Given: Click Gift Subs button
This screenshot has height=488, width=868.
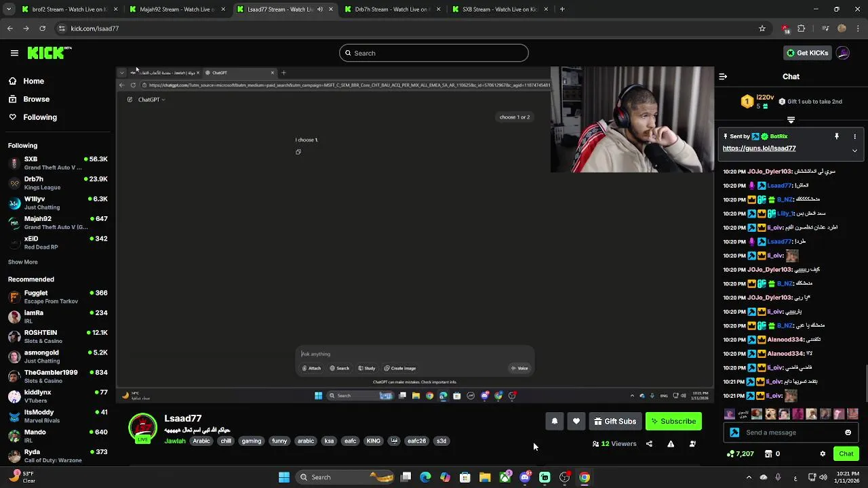Looking at the screenshot, I should point(615,421).
